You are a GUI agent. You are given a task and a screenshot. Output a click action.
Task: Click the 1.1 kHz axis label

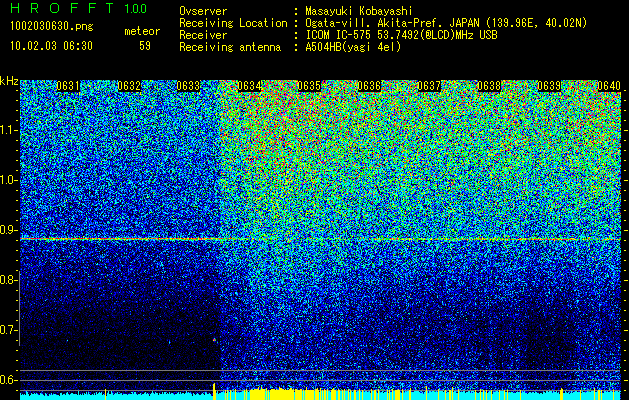9,130
